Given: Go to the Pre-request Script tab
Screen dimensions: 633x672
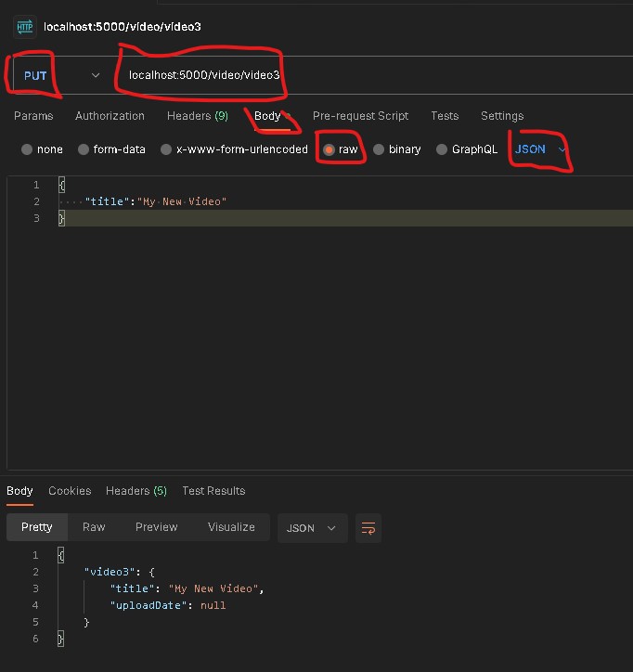Looking at the screenshot, I should click(360, 116).
